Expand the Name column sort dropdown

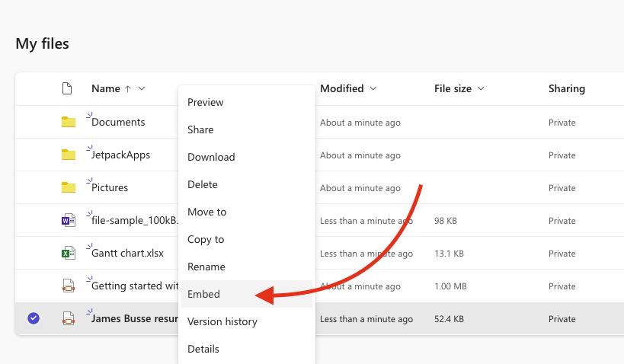click(x=142, y=88)
